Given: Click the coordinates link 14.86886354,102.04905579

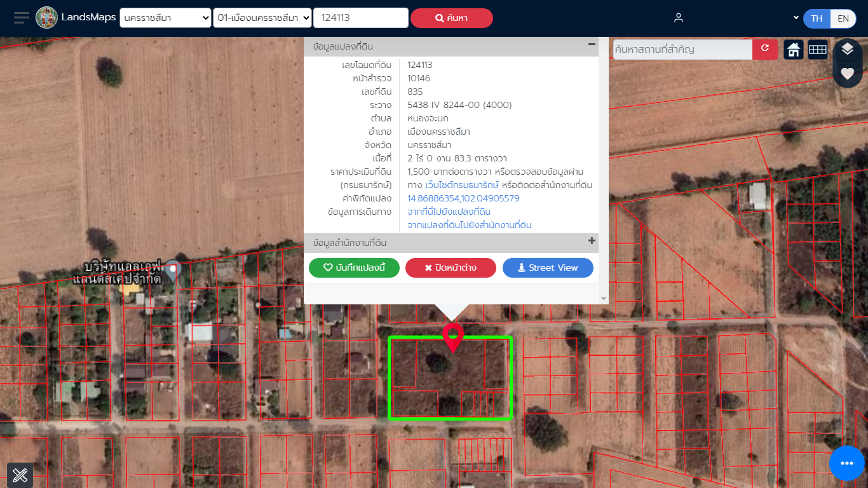Looking at the screenshot, I should click(x=463, y=198).
